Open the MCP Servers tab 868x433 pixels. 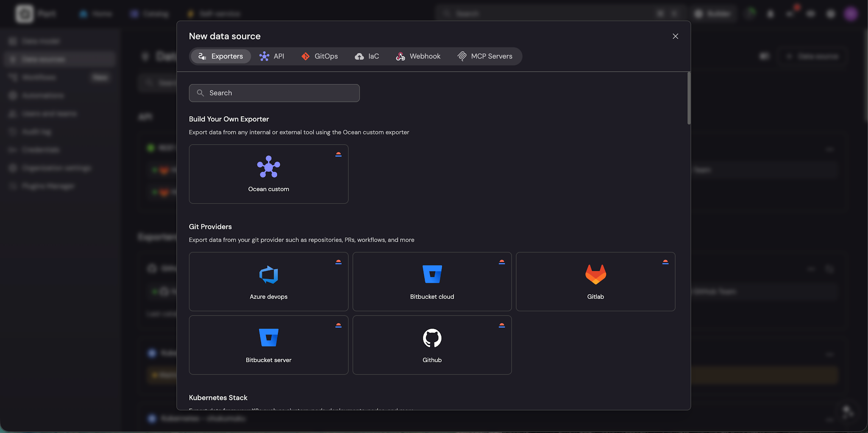(x=485, y=56)
